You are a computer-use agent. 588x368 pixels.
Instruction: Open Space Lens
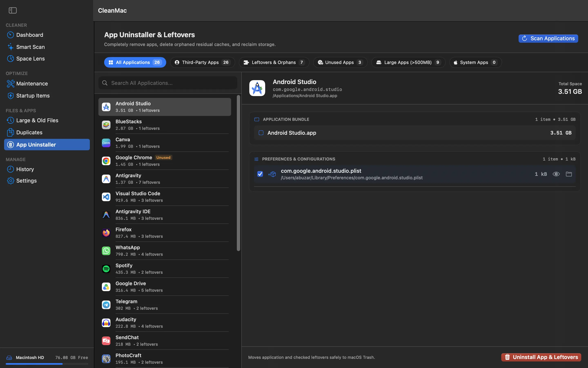click(47, 59)
